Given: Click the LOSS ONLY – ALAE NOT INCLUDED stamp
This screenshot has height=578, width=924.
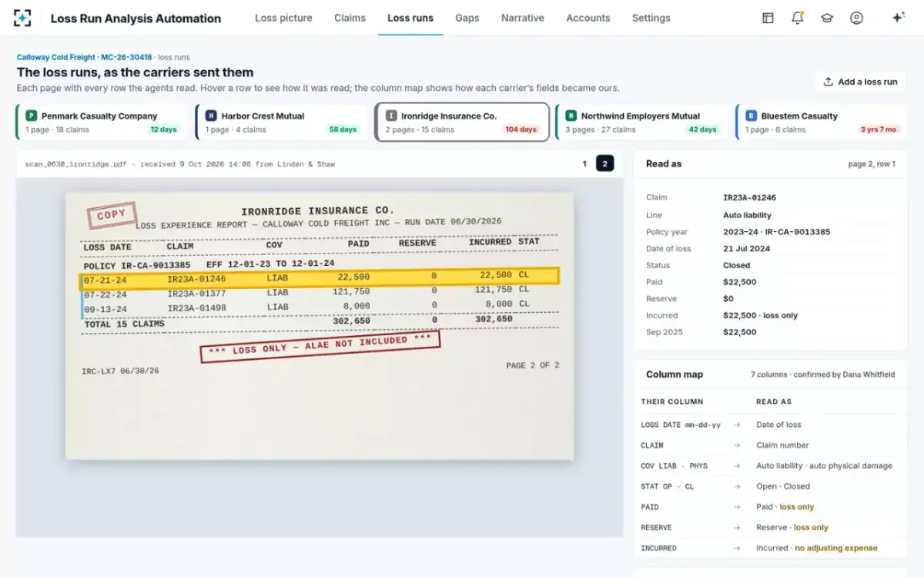Looking at the screenshot, I should click(x=320, y=346).
